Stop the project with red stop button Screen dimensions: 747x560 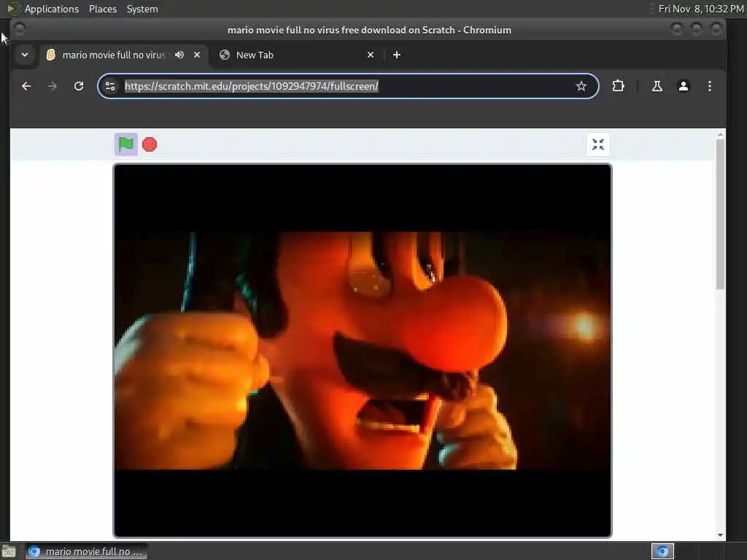(x=150, y=144)
